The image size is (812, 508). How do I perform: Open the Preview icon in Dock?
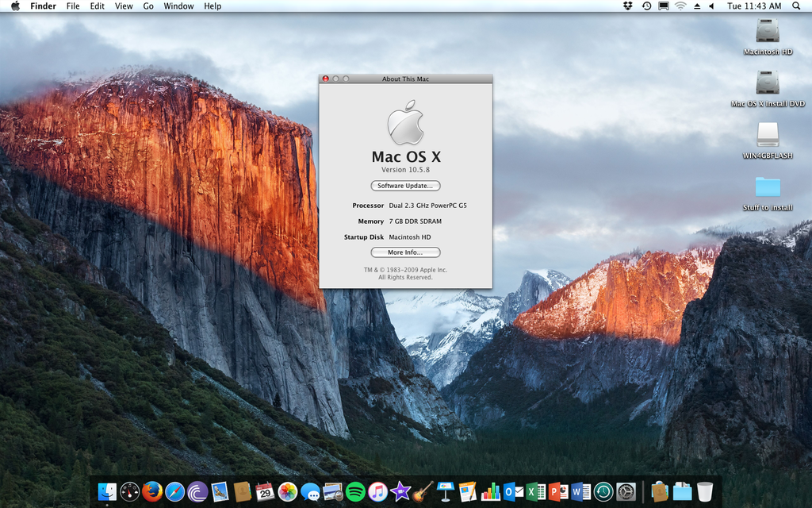click(332, 491)
